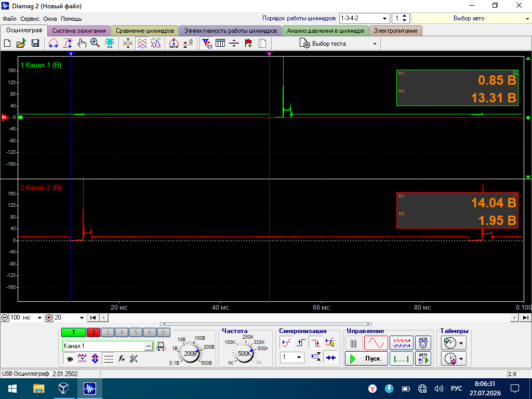The width and height of the screenshot is (532, 399).
Task: Toggle channel visibility with the eye icon
Action: 70,358
